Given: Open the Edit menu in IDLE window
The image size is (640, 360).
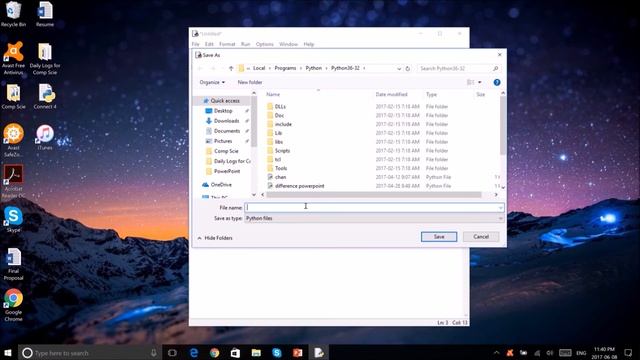Looking at the screenshot, I should point(209,44).
